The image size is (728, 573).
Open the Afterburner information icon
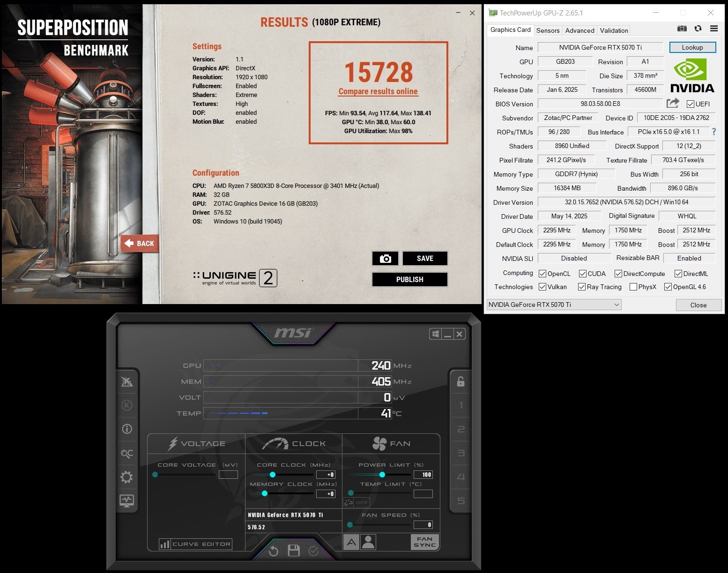point(127,429)
